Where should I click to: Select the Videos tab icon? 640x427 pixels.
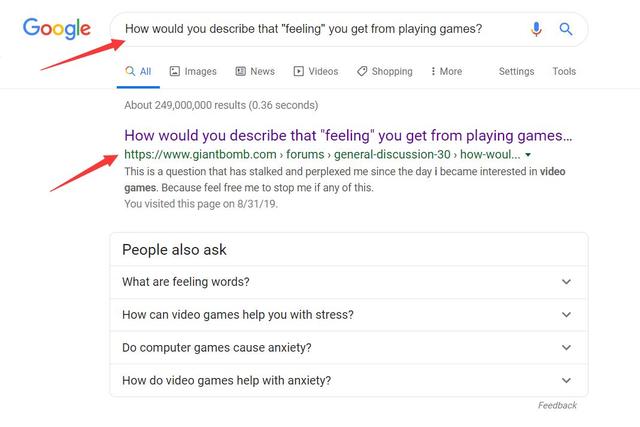pos(298,71)
